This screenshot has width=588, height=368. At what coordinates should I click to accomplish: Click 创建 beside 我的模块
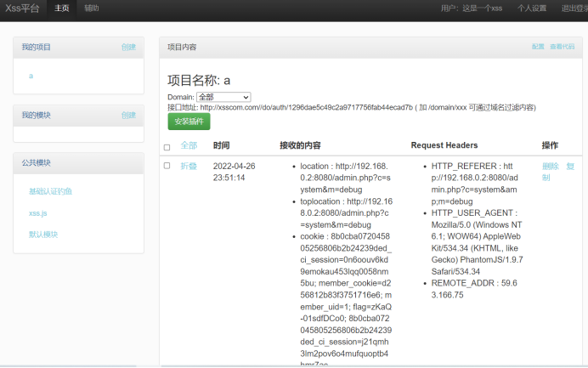point(128,115)
